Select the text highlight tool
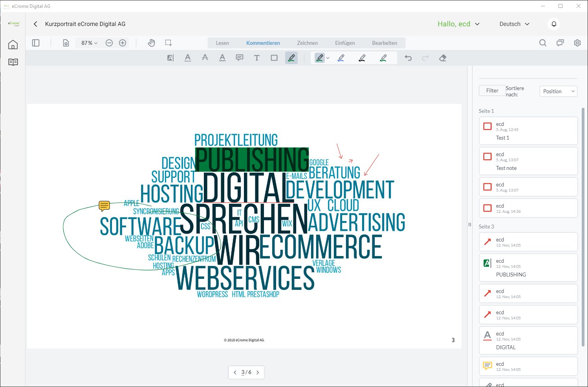This screenshot has height=387, width=588. point(170,58)
